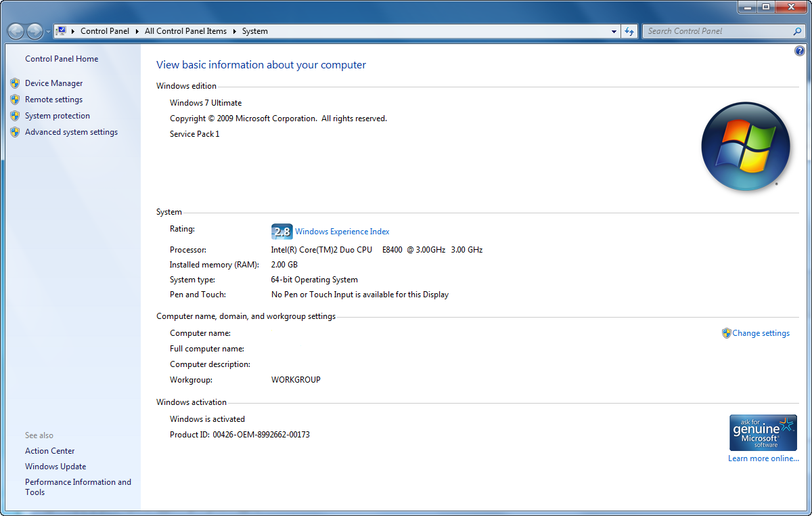Click the 2.00 GB installed memory value

click(x=284, y=265)
